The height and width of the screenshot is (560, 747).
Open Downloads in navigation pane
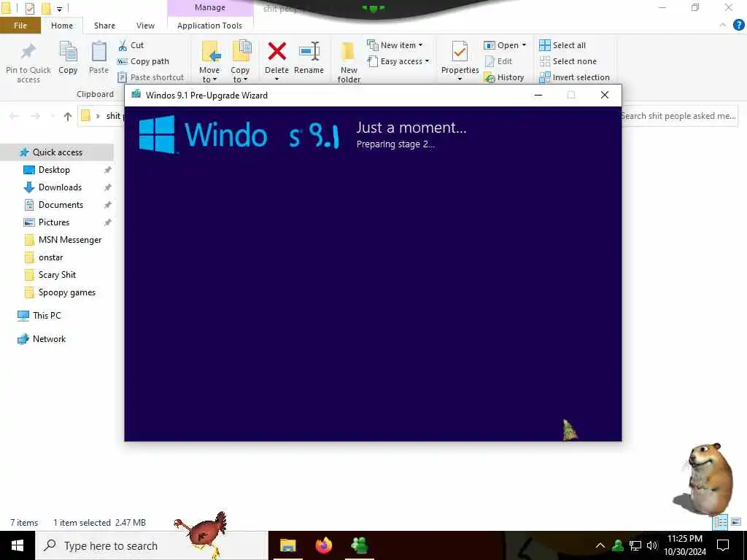[x=60, y=187]
